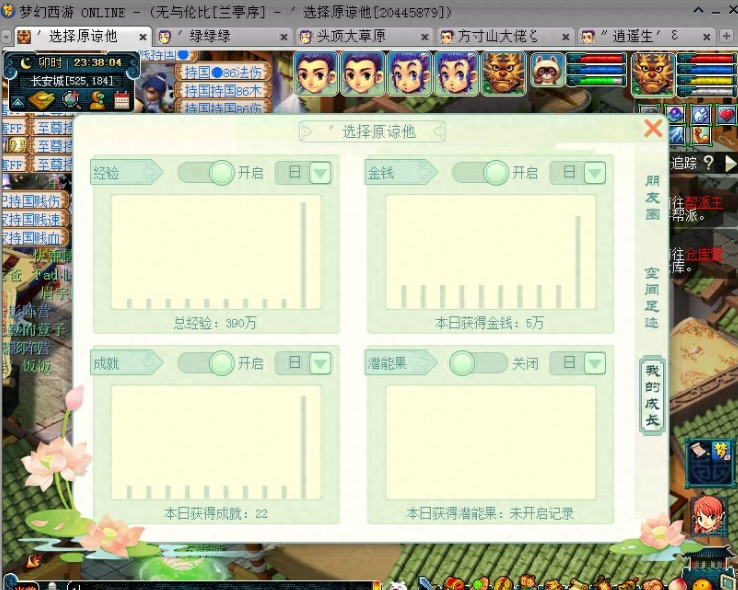Switch to the 逍遥生 account tab
This screenshot has width=738, height=590.
point(645,36)
